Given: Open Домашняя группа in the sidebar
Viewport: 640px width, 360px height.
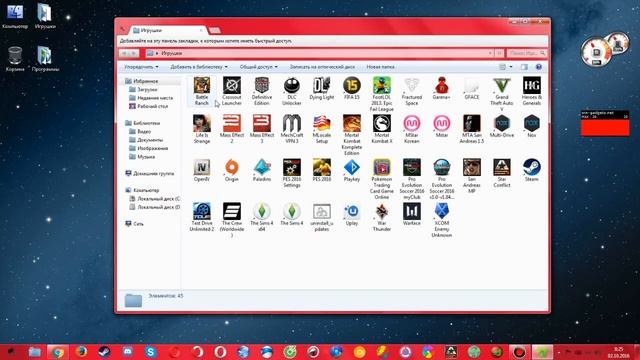Looking at the screenshot, I should click(149, 173).
